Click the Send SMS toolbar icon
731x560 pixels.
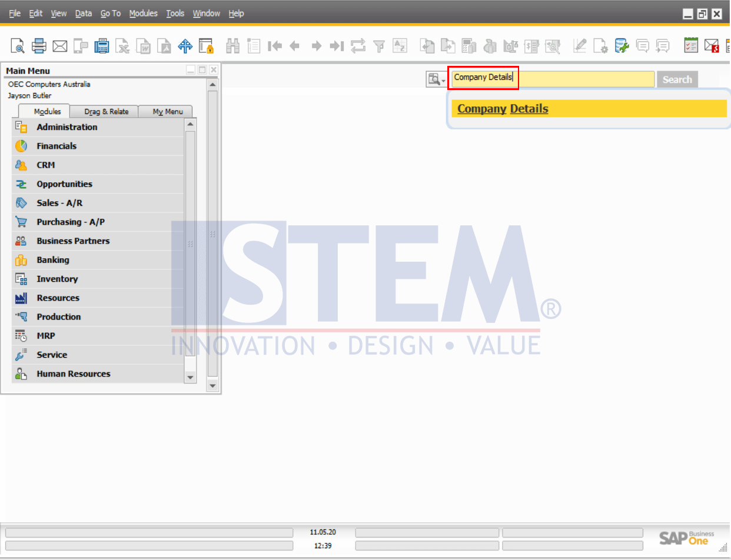click(x=81, y=46)
